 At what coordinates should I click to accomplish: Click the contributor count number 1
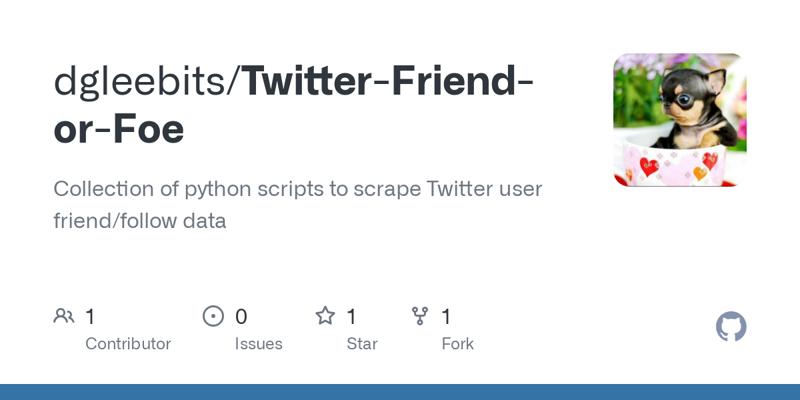pos(90,317)
